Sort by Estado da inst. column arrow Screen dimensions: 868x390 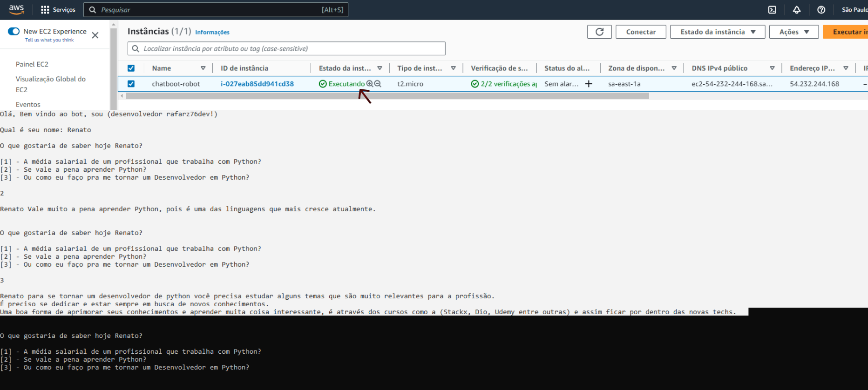point(380,68)
